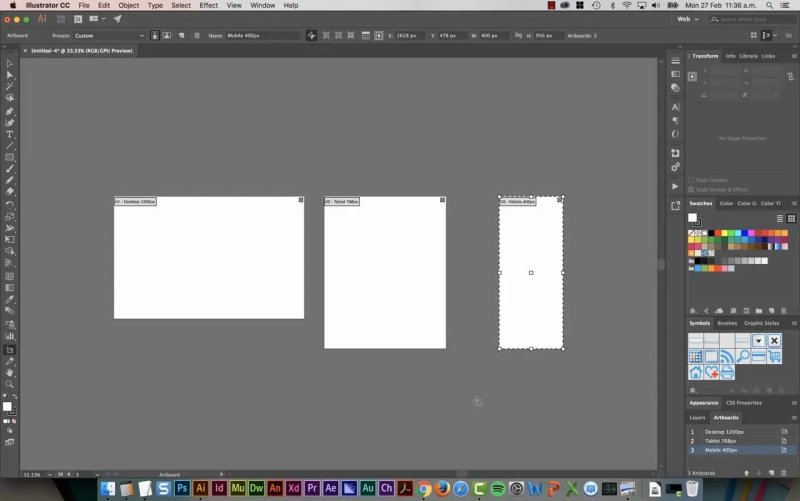Open Symbols panel options menu
This screenshot has width=800, height=501.
[794, 323]
